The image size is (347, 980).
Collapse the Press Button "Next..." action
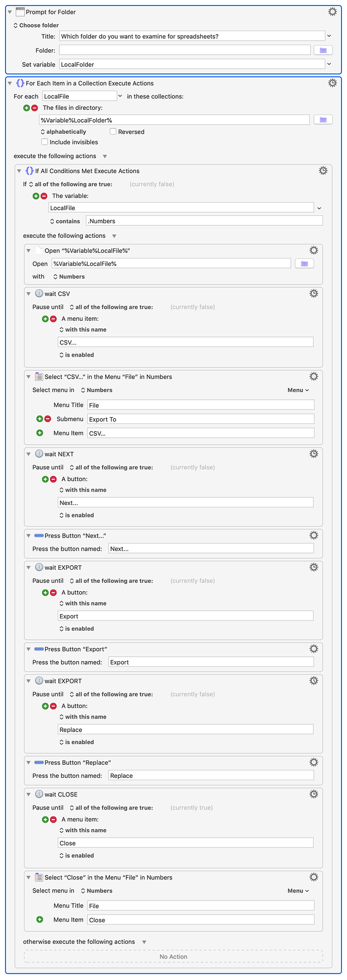29,536
